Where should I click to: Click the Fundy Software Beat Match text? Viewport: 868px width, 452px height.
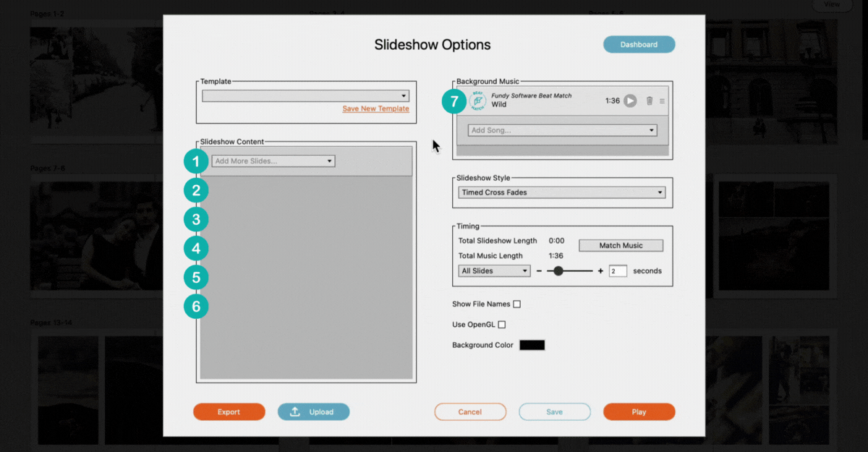(532, 95)
